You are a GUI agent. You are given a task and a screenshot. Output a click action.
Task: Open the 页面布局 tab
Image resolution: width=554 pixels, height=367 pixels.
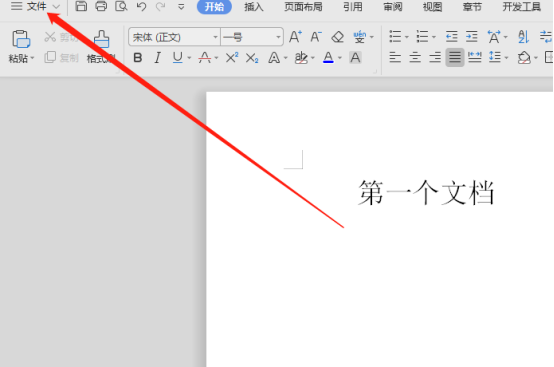pos(303,7)
